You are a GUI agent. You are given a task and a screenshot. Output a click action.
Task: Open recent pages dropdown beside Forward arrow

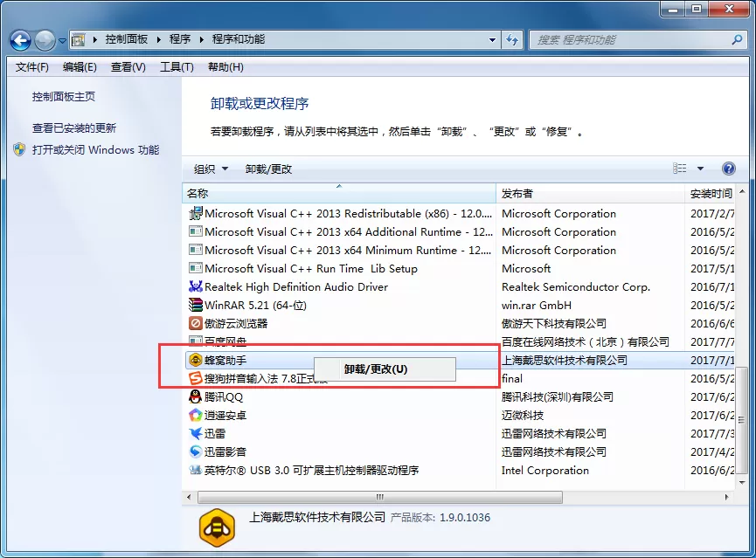63,41
